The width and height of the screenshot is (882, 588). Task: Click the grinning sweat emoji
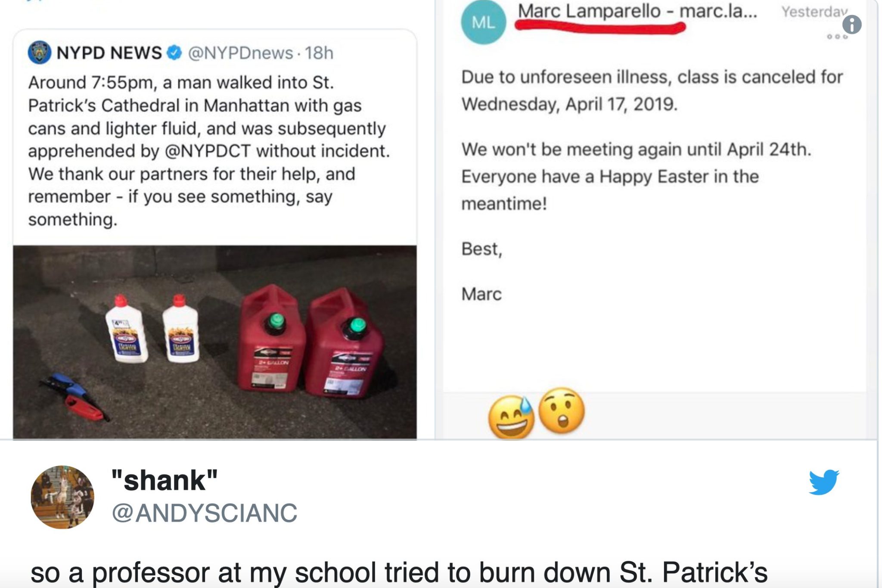[511, 417]
